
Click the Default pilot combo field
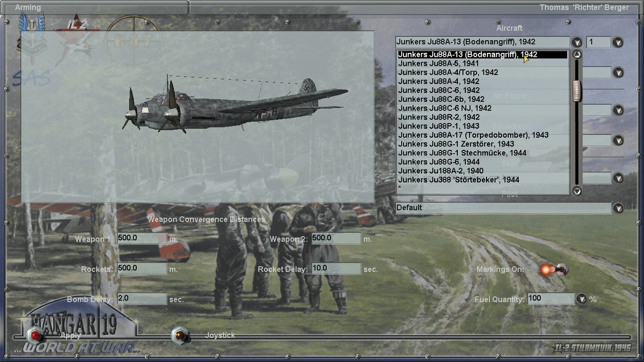point(503,208)
